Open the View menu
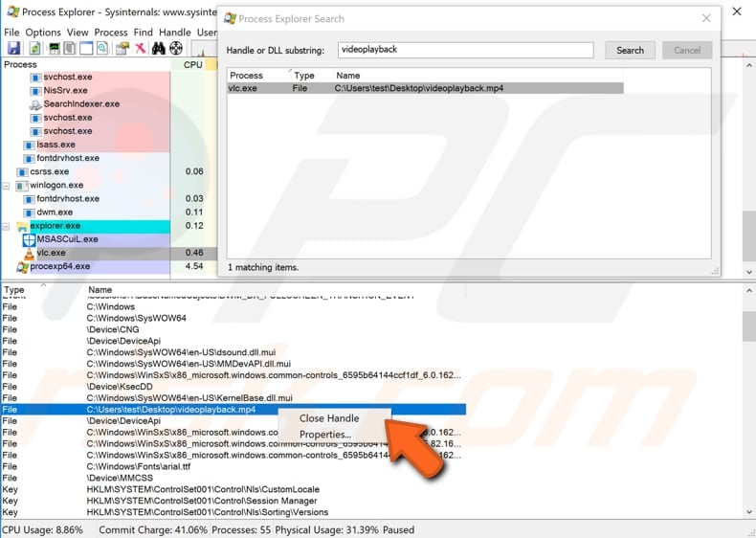The image size is (756, 538). [x=78, y=33]
